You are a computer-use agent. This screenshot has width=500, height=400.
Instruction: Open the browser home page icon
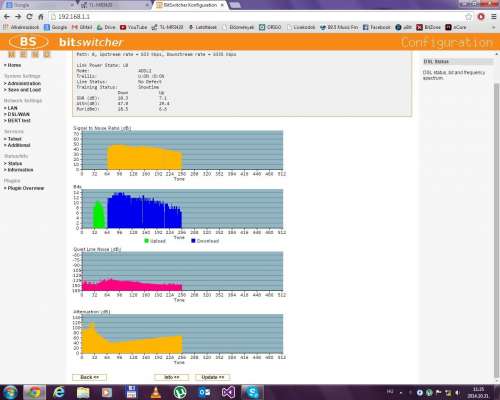pyautogui.click(x=41, y=17)
